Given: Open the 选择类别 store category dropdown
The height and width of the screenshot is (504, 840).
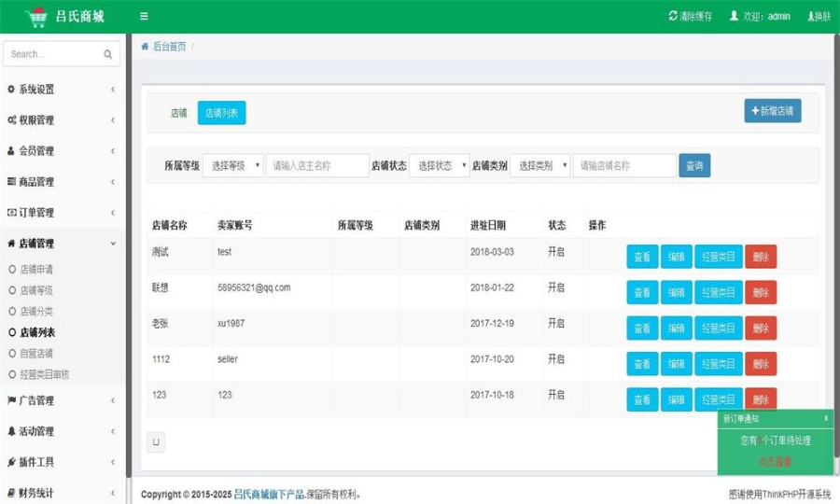Looking at the screenshot, I should [539, 165].
